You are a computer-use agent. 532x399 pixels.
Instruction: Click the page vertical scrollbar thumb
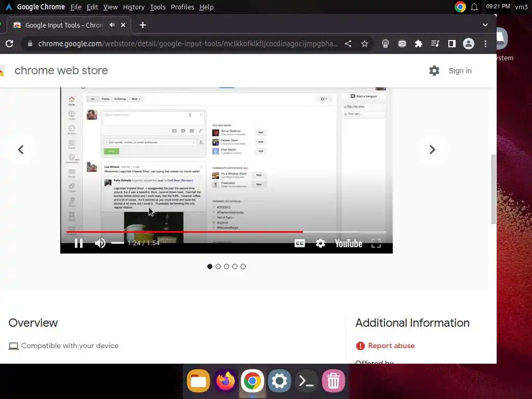(494, 189)
